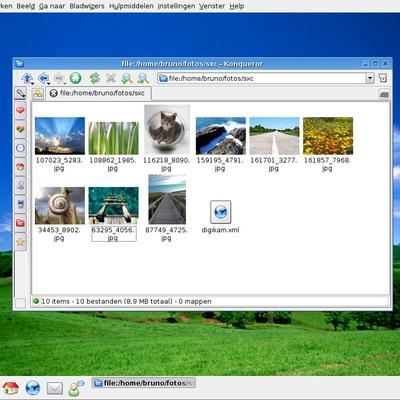Open the Instellingen menu
Image resolution: width=400 pixels, height=400 pixels.
click(x=176, y=6)
